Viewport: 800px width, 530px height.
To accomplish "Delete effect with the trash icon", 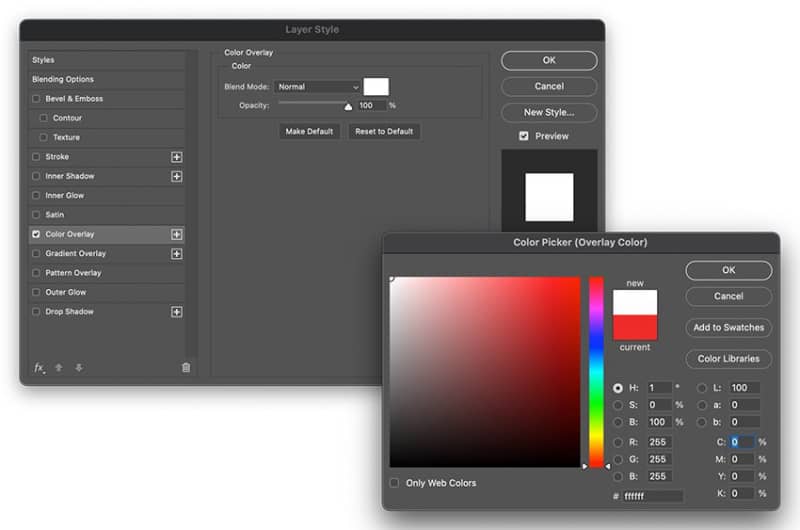I will (x=186, y=367).
